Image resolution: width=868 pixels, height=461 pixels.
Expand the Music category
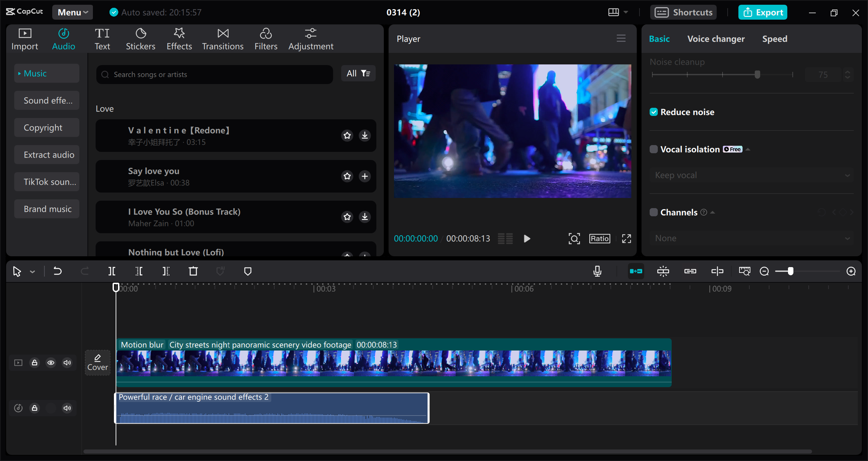(x=47, y=73)
